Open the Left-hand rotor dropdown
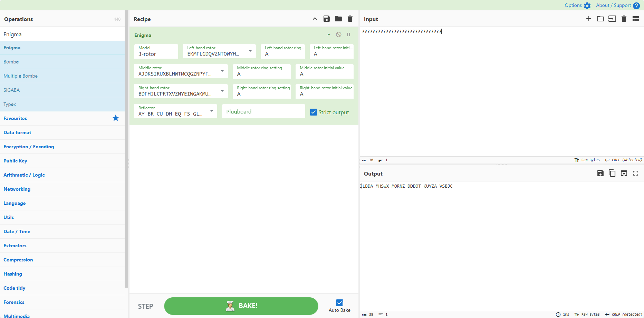The width and height of the screenshot is (644, 318). (x=250, y=51)
